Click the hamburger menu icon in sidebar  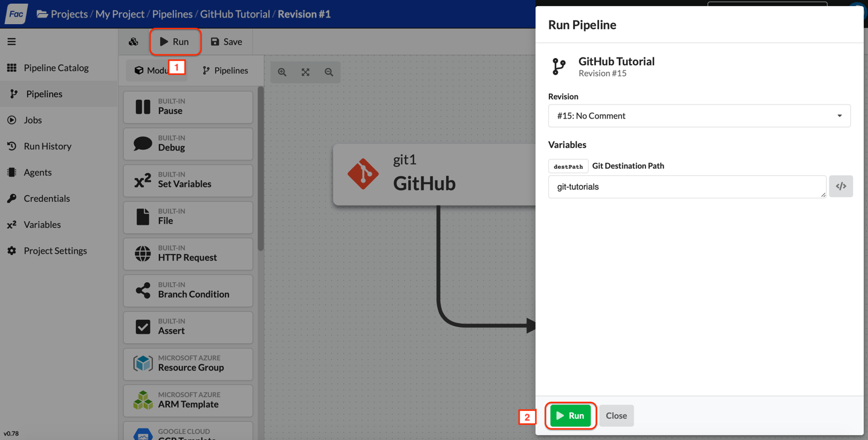pos(11,42)
